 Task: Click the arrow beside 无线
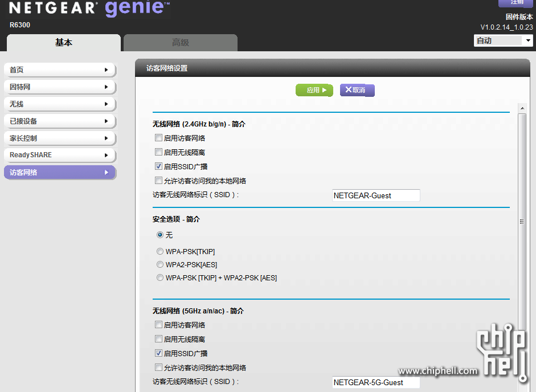pos(107,104)
